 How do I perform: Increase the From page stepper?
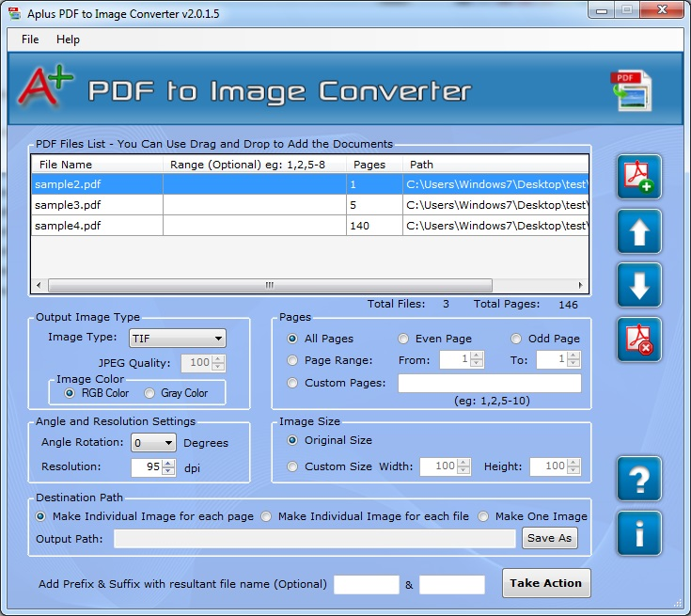477,355
